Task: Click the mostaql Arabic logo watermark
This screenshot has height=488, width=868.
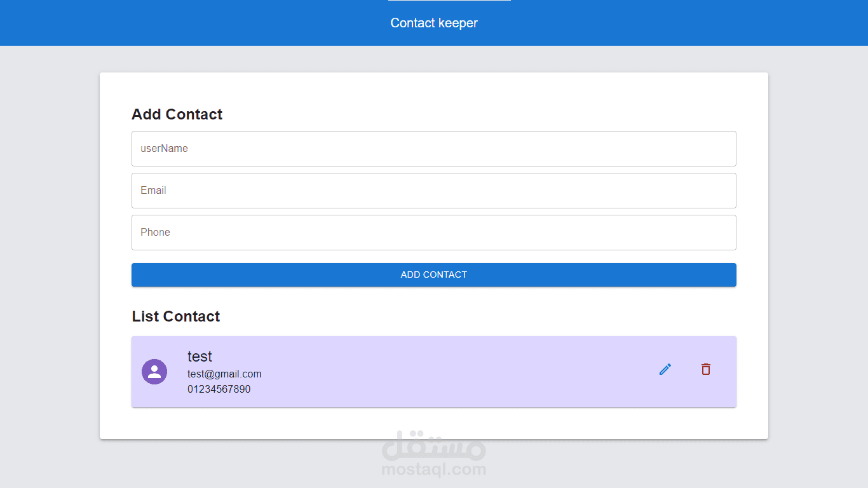Action: pos(434,446)
